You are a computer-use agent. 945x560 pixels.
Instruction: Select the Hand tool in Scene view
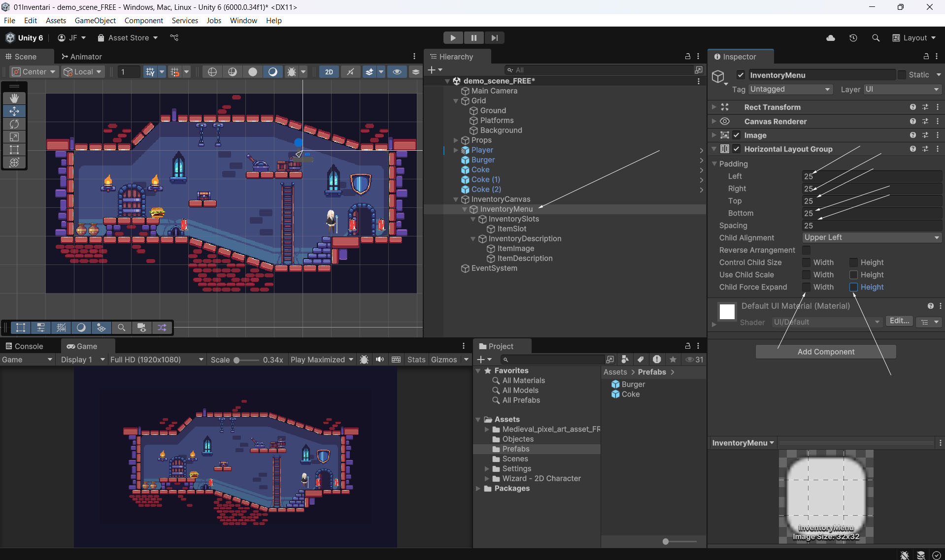coord(14,99)
